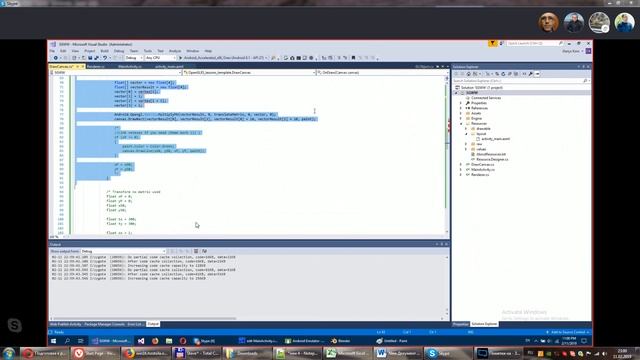Click the Navigate Backward toolbar icon
640x360 pixels.
pyautogui.click(x=56, y=58)
